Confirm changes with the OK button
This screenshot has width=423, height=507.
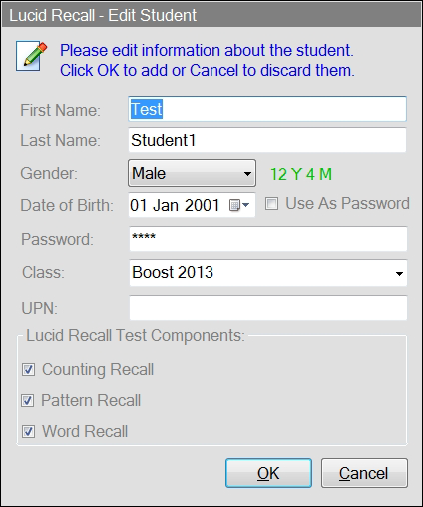pos(268,473)
